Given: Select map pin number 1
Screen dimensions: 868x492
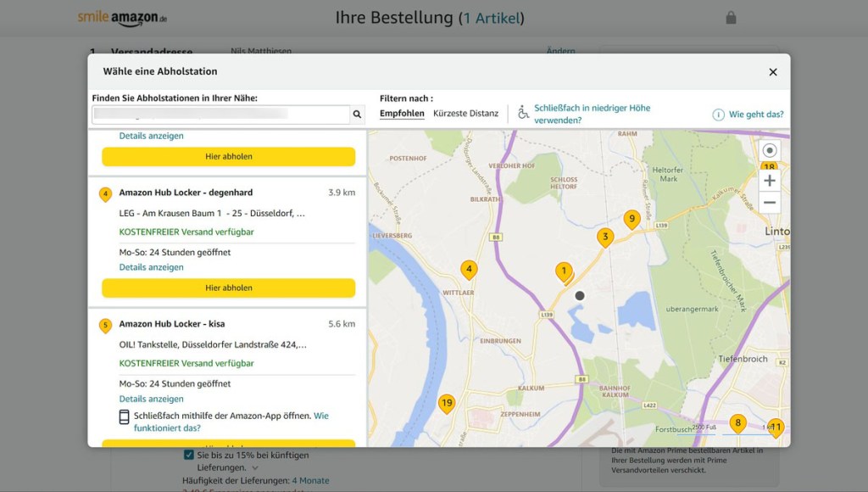Looking at the screenshot, I should click(x=564, y=272).
